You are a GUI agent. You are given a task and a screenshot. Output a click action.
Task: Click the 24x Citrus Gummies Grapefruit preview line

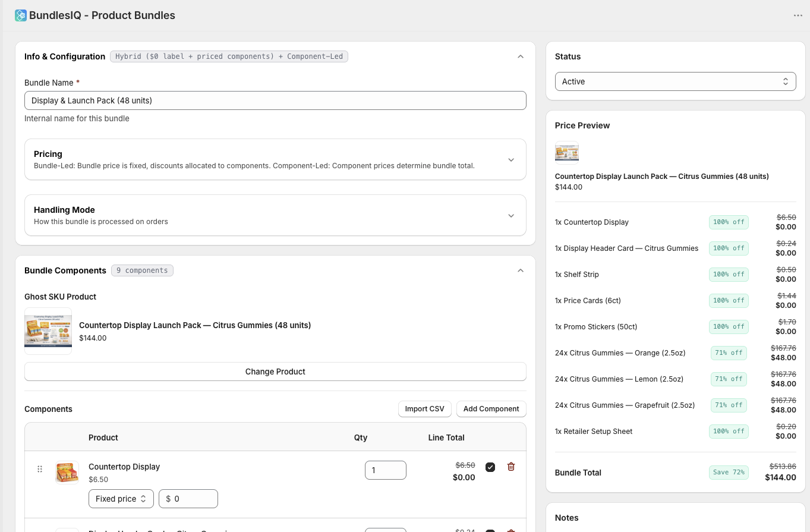tap(676, 405)
